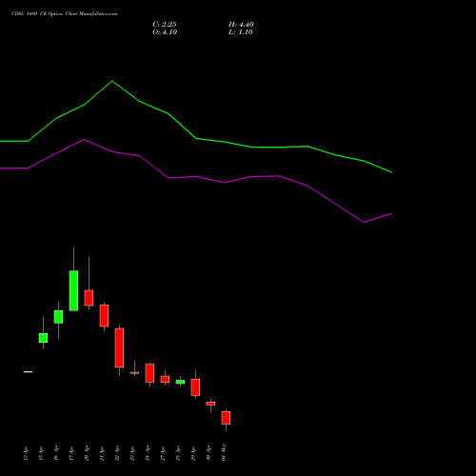The height and width of the screenshot is (476, 476).
Task: Select the first flat green dash candle
Action: pos(28,371)
